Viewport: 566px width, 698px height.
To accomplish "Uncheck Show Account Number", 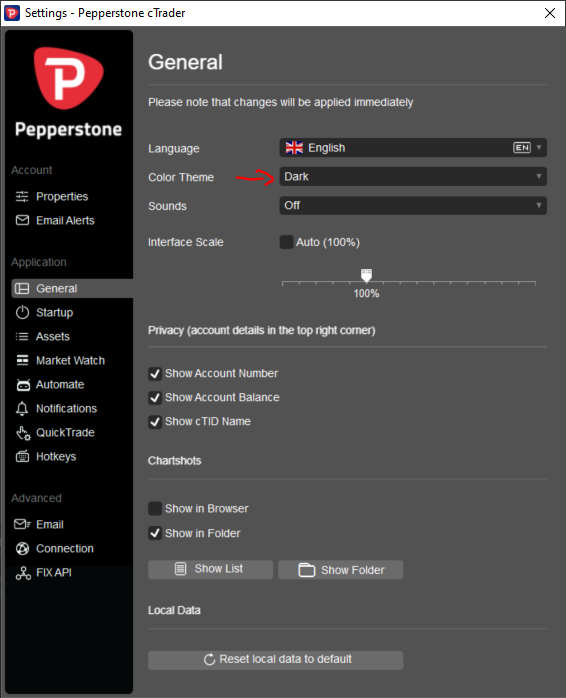I will (x=155, y=373).
